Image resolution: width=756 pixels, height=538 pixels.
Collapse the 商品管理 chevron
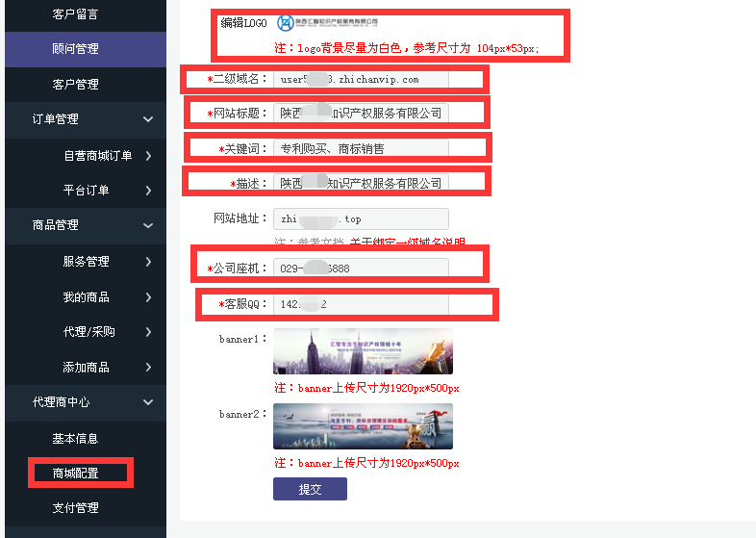[148, 225]
